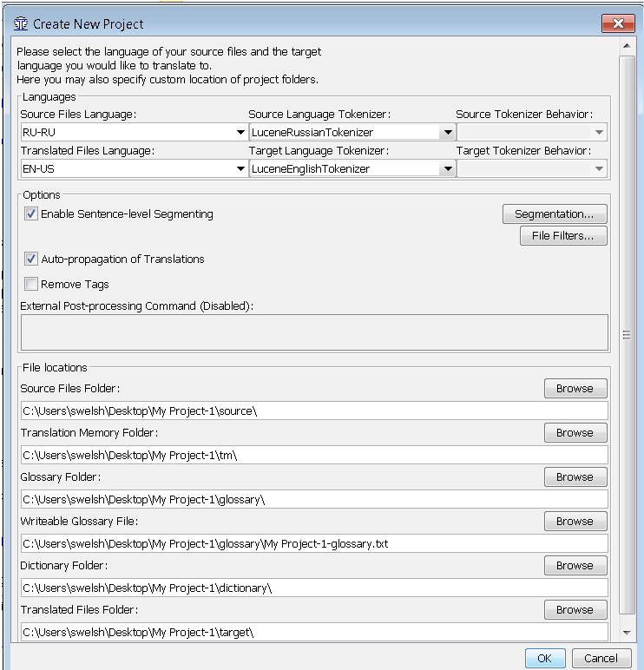Click the OmegaT icon in title bar
The width and height of the screenshot is (644, 670).
tap(21, 24)
